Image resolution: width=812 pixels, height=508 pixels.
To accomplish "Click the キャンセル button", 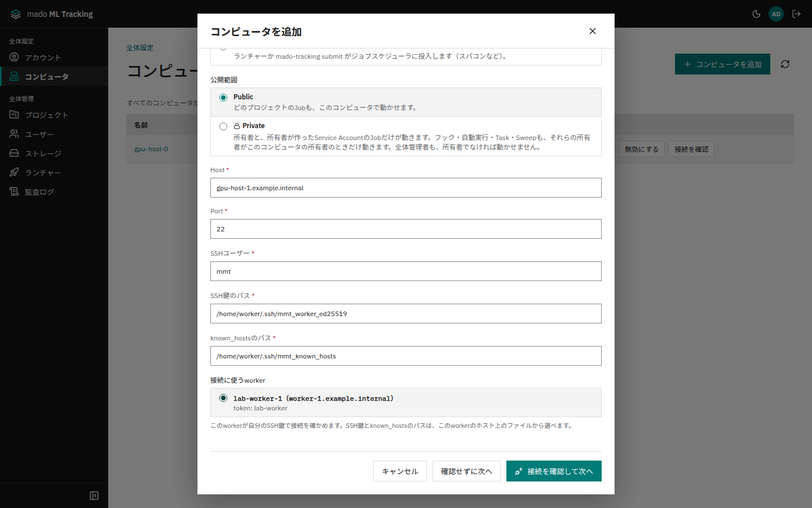I will pos(400,471).
